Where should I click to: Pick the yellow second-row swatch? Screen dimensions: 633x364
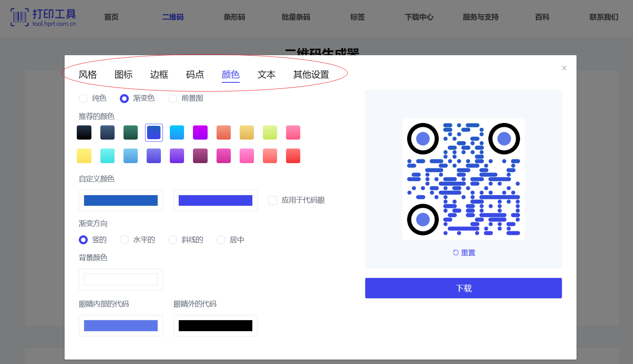(x=84, y=156)
